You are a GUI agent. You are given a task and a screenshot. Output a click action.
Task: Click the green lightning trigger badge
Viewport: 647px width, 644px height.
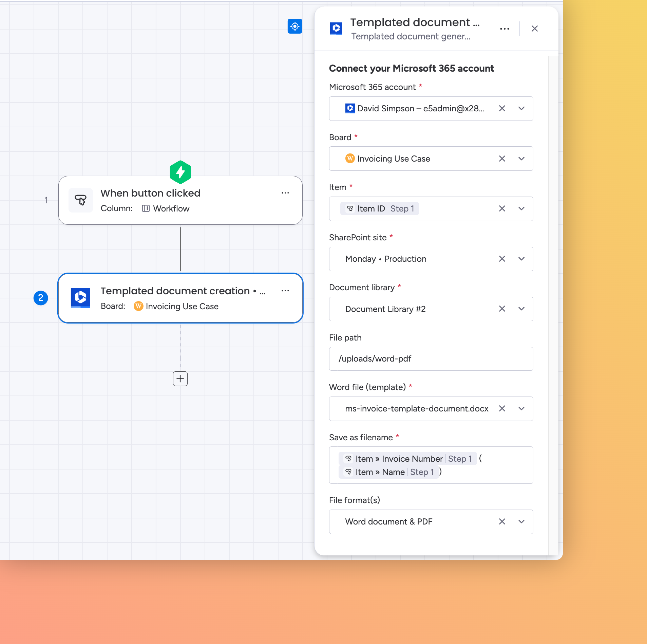click(x=180, y=172)
